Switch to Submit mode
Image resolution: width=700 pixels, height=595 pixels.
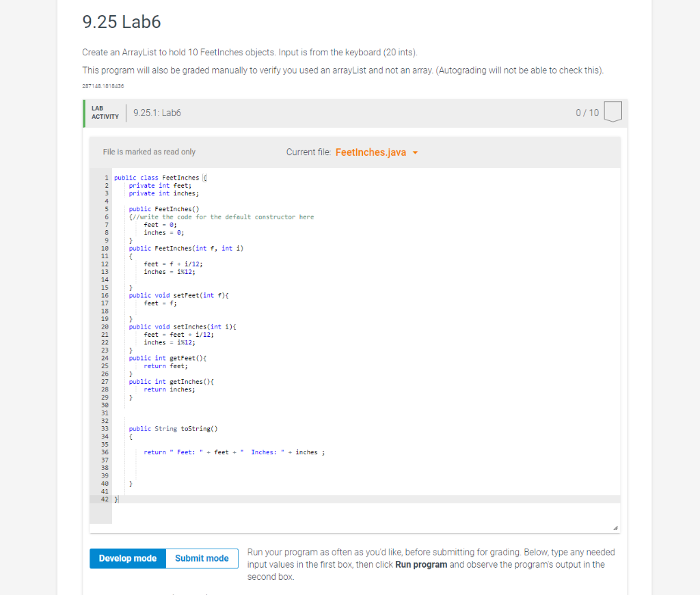[x=202, y=558]
